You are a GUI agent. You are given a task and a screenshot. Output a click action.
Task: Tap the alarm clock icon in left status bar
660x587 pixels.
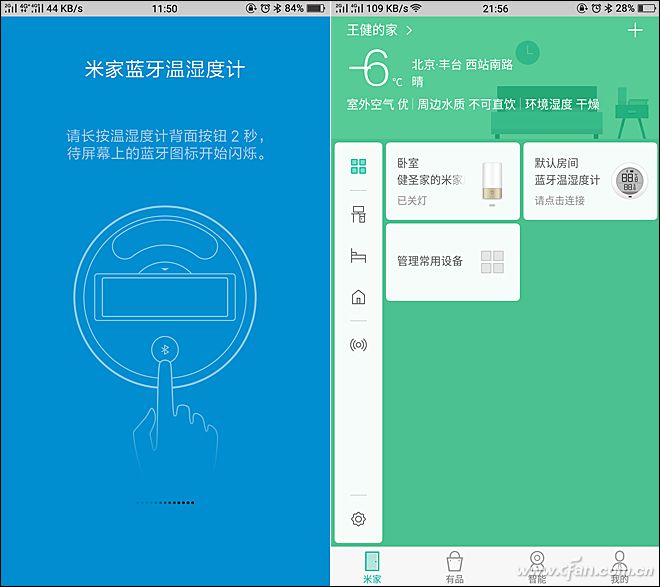(265, 8)
